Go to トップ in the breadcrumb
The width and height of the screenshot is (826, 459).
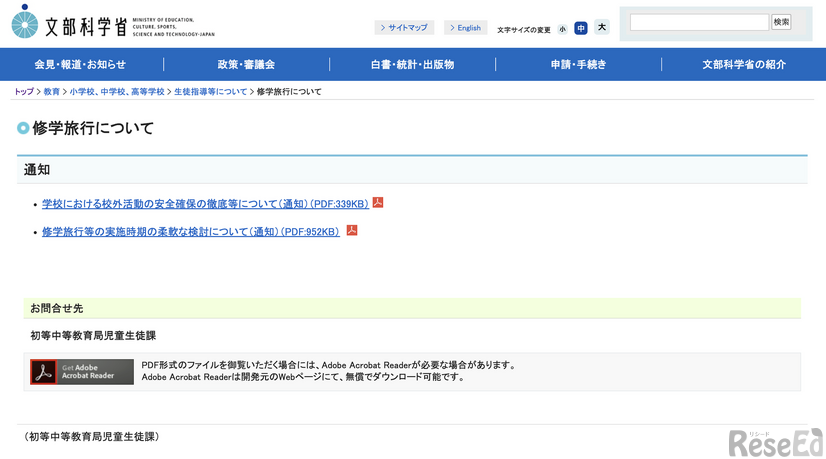click(x=24, y=92)
